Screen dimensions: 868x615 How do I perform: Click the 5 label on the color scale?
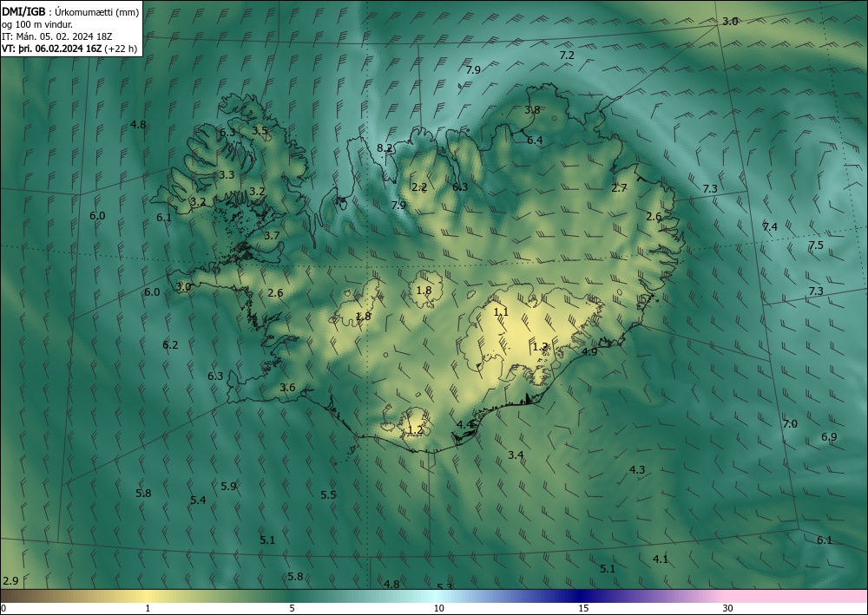click(x=292, y=609)
